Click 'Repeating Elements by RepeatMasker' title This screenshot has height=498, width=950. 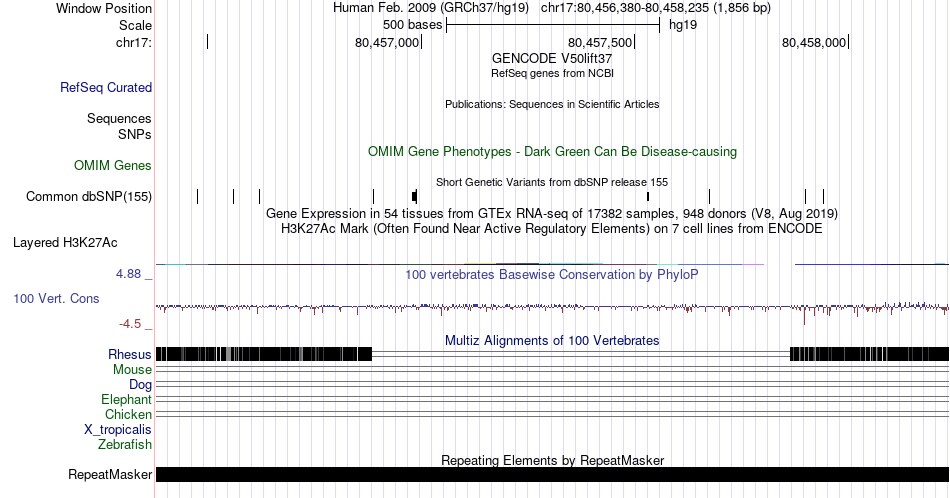(552, 460)
